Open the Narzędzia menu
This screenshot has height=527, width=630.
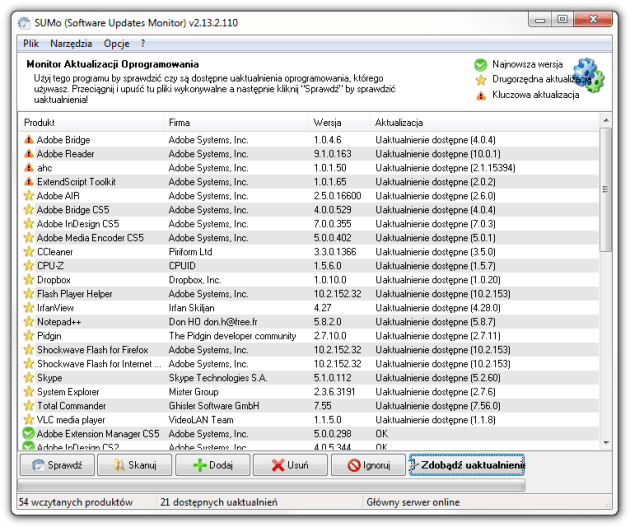(71, 43)
